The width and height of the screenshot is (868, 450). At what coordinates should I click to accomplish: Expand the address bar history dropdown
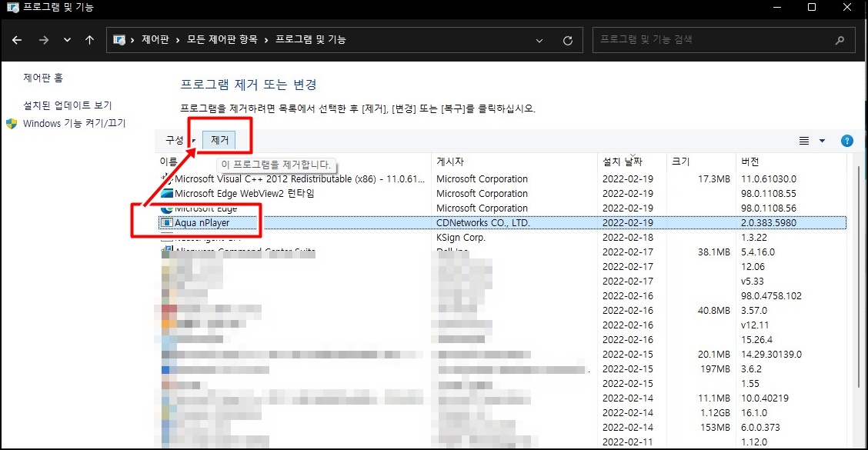click(x=539, y=41)
